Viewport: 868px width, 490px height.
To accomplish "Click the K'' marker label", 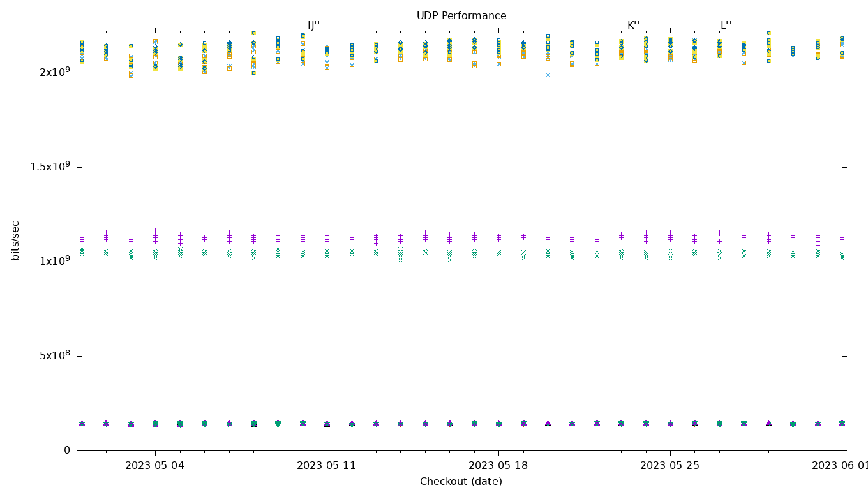I will [x=633, y=26].
